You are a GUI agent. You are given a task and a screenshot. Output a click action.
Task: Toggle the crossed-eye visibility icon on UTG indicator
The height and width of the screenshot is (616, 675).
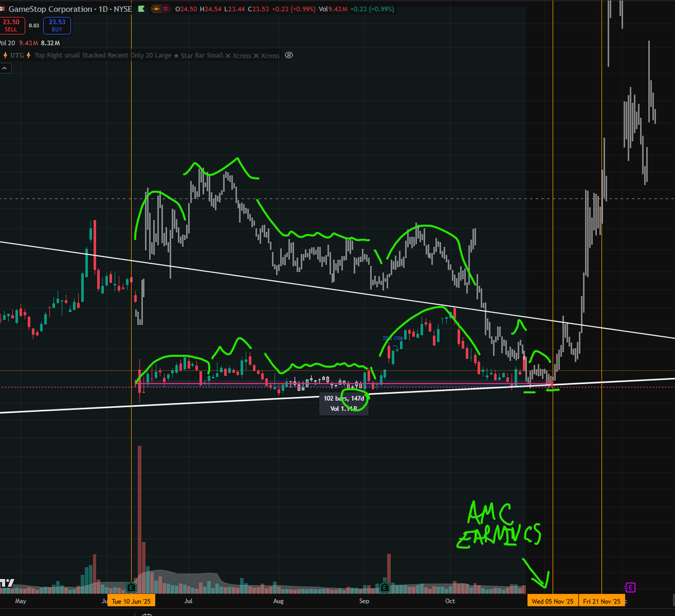pos(289,55)
